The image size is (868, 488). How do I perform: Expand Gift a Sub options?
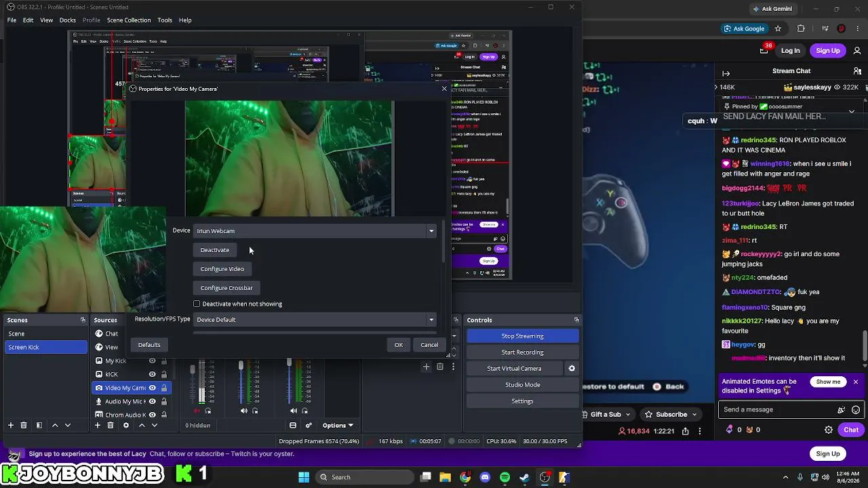coord(628,415)
